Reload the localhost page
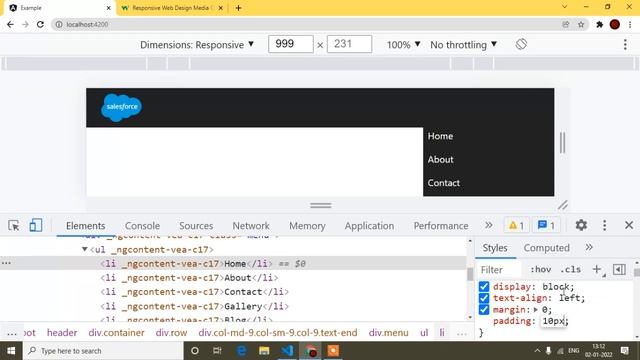640x360 pixels. (40, 24)
